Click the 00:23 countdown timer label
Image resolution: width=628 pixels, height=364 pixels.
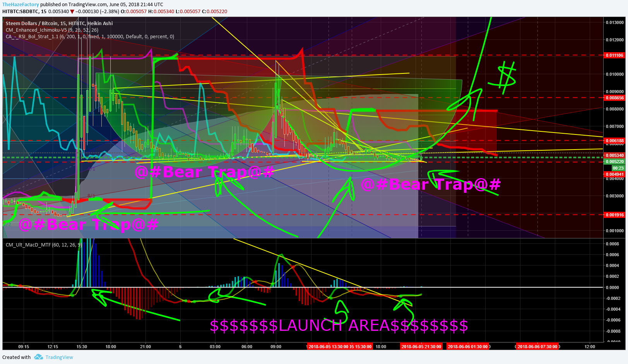tap(618, 168)
